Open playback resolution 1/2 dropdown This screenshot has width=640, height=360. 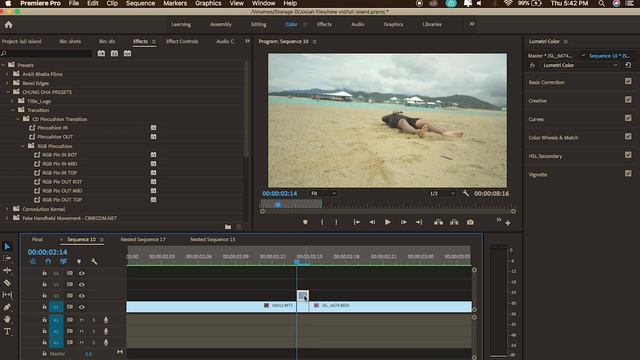[442, 193]
